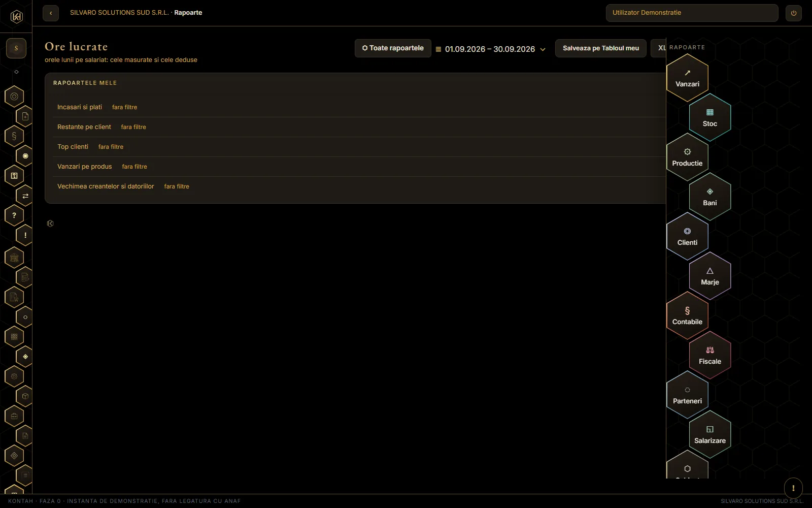The image size is (812, 508).
Task: Open Vechimea creantelor si datoriilor report
Action: [x=106, y=186]
